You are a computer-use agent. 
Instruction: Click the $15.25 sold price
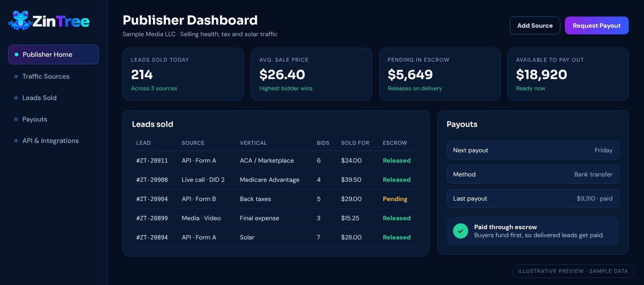(351, 218)
